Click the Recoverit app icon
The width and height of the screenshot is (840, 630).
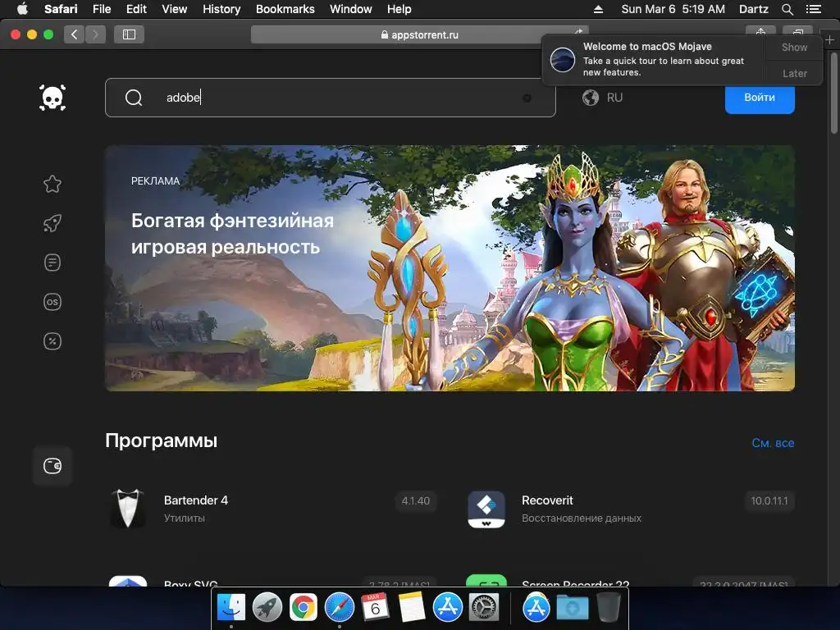(486, 509)
